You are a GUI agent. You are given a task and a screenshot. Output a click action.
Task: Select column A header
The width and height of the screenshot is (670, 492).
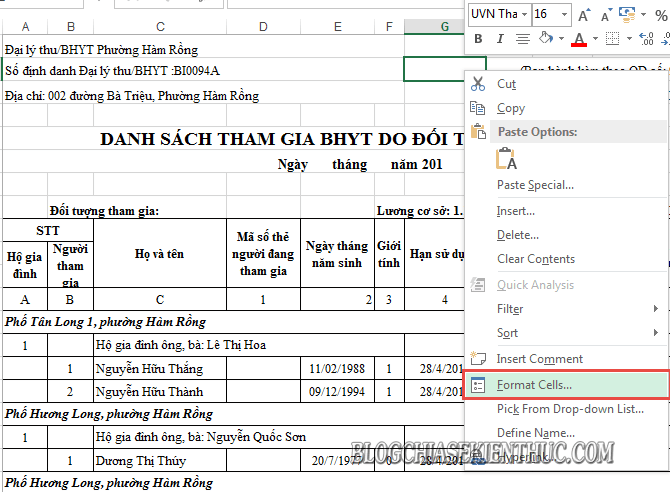[x=25, y=27]
